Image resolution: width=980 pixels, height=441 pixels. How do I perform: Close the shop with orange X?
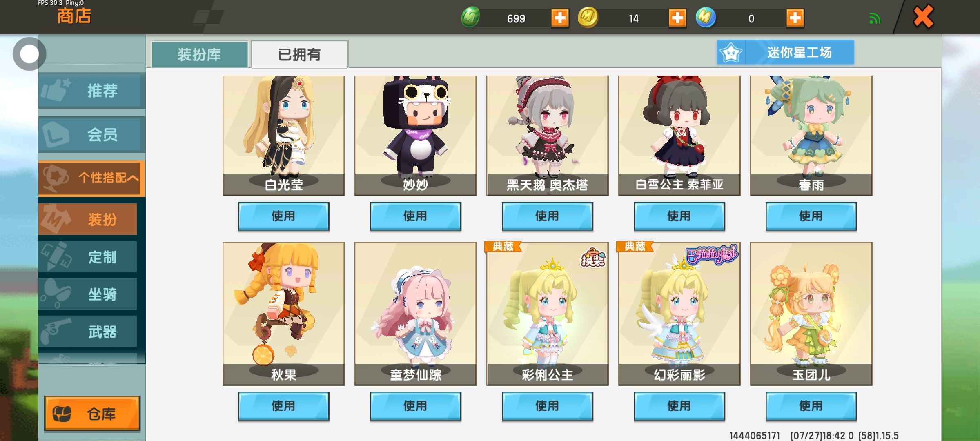(x=923, y=17)
